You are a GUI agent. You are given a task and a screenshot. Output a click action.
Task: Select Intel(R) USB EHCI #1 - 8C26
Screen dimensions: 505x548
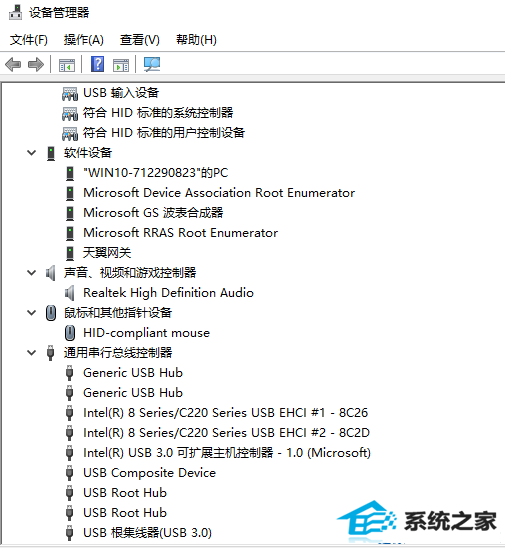click(225, 413)
